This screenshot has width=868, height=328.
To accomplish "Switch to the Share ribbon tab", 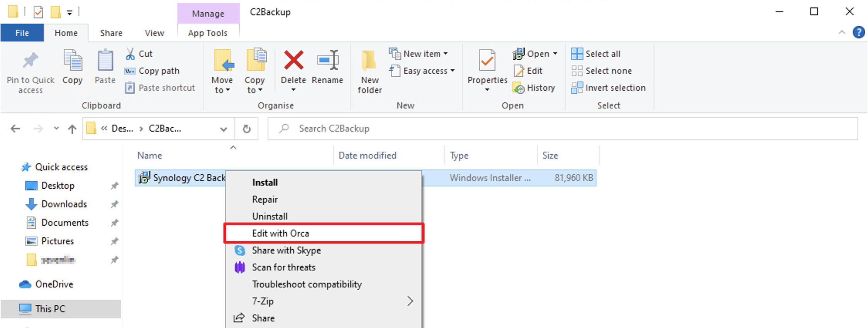I will click(x=111, y=33).
